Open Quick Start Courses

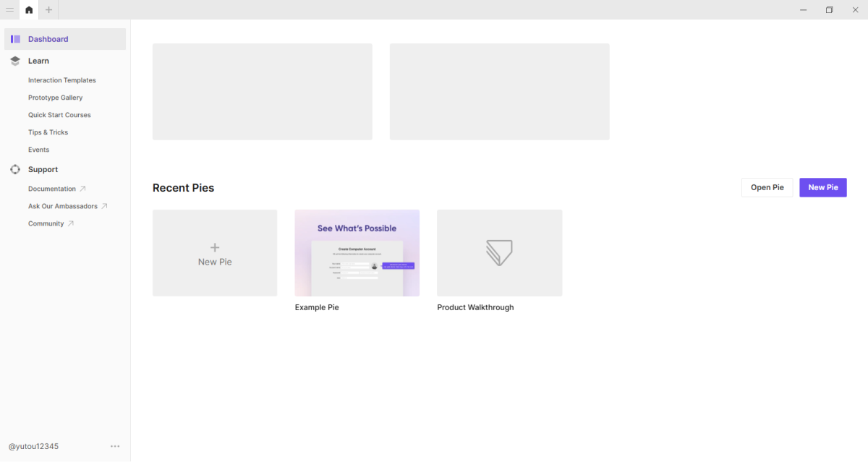pyautogui.click(x=59, y=115)
